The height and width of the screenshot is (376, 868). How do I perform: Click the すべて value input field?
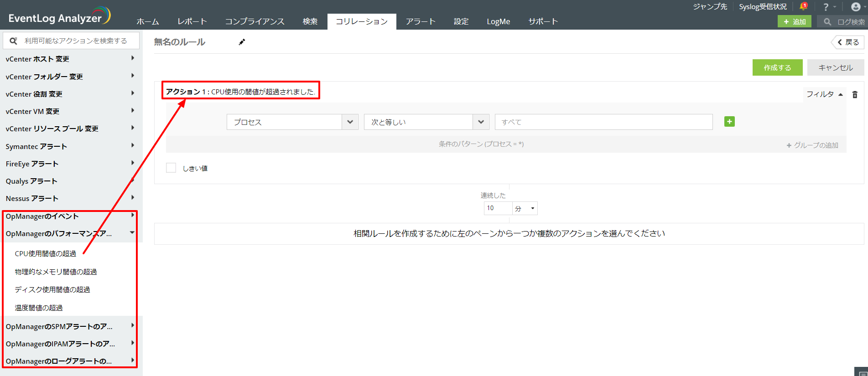click(603, 122)
